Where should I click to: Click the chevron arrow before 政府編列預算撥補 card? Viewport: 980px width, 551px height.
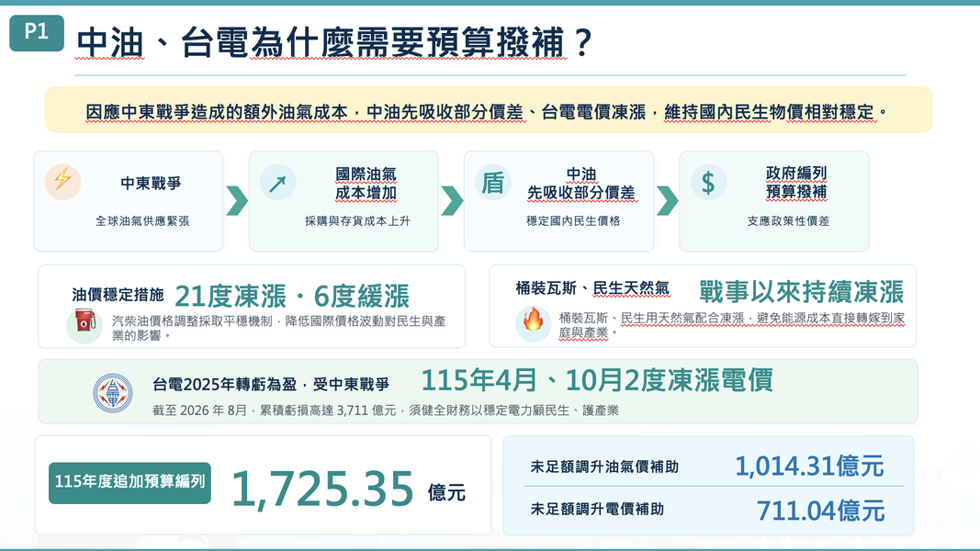point(667,200)
